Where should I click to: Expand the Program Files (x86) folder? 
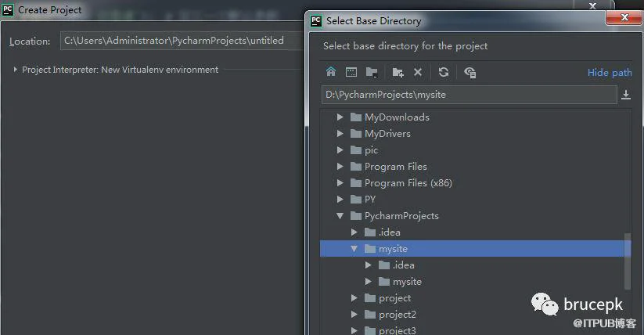(340, 183)
